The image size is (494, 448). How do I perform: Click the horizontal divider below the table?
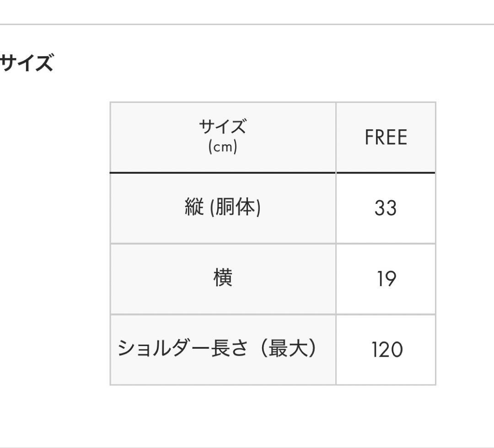tap(247, 446)
